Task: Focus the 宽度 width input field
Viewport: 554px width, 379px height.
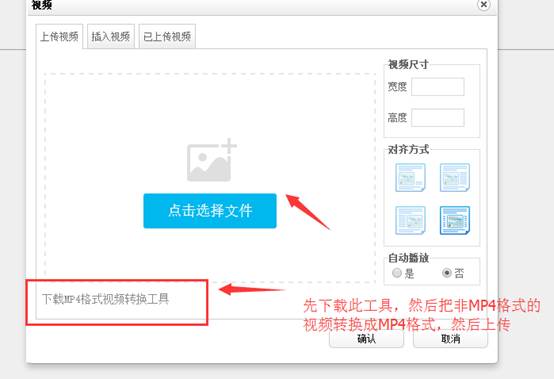Action: 438,87
